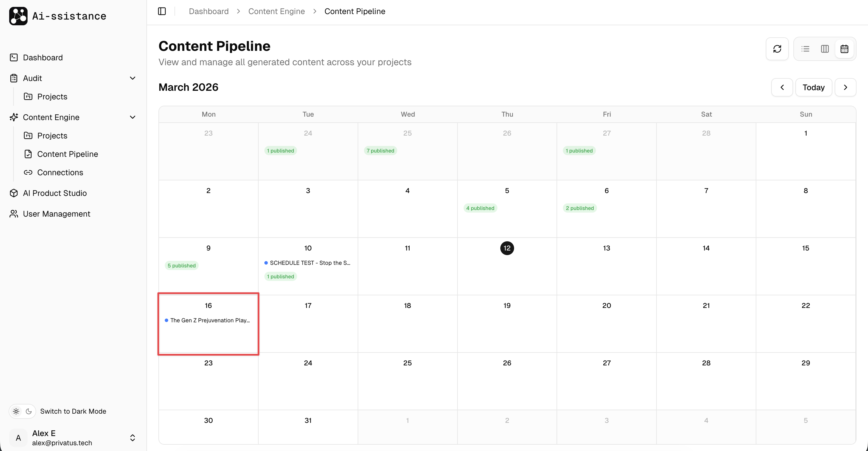Enable dark mode via the moon toggle
Viewport: 868px width, 451px height.
point(29,411)
